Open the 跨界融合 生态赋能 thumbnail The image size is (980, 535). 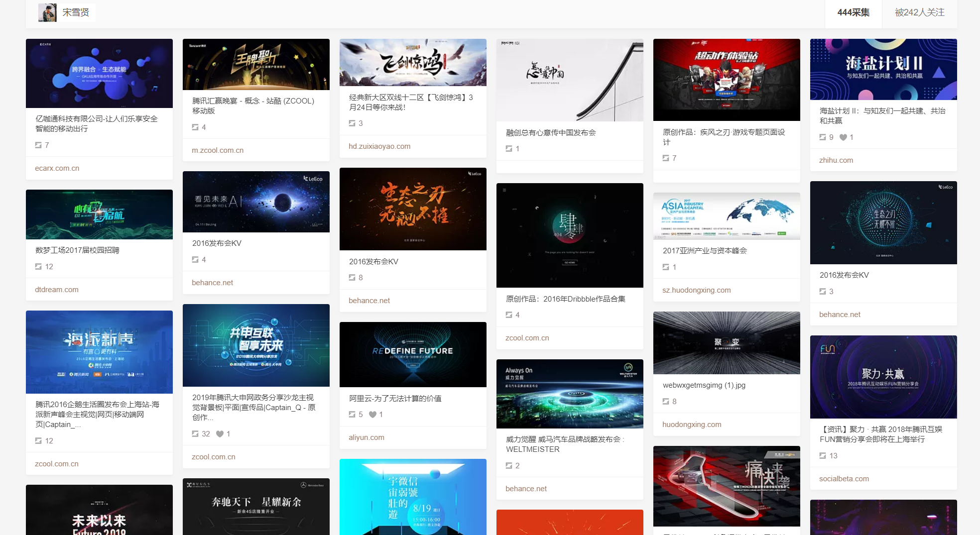[99, 73]
